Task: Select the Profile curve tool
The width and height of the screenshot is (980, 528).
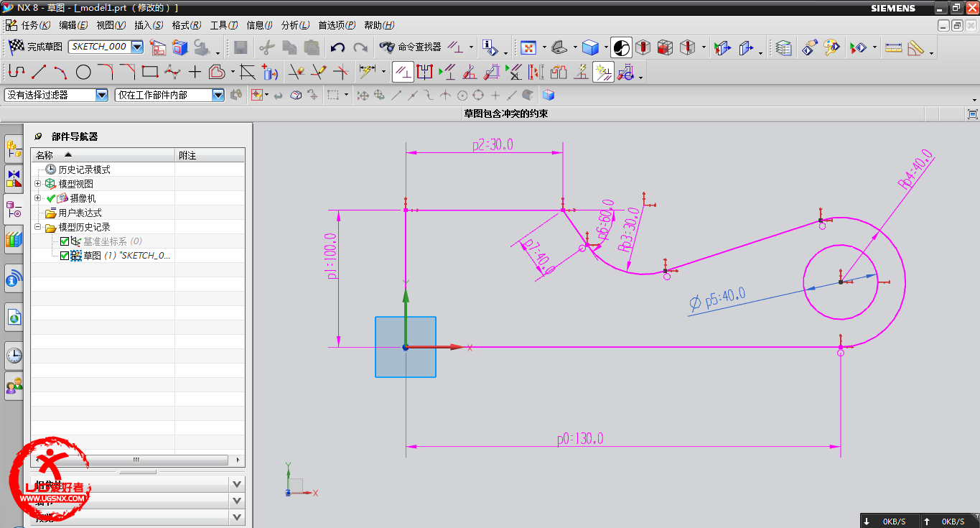Action: (x=17, y=72)
